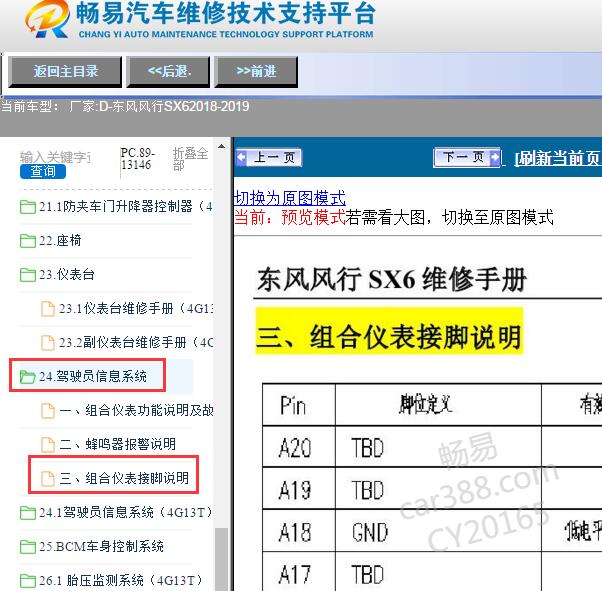
Task: Click the 查询 search button
Action: point(43,171)
